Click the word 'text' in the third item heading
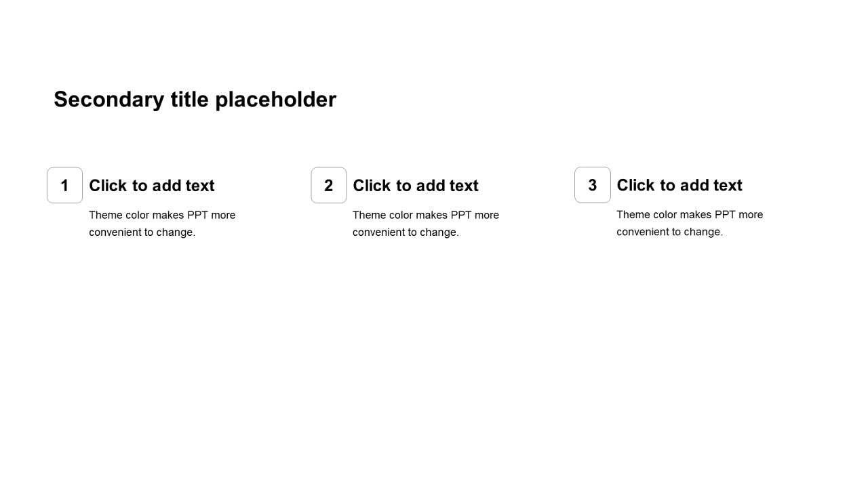 tap(728, 185)
